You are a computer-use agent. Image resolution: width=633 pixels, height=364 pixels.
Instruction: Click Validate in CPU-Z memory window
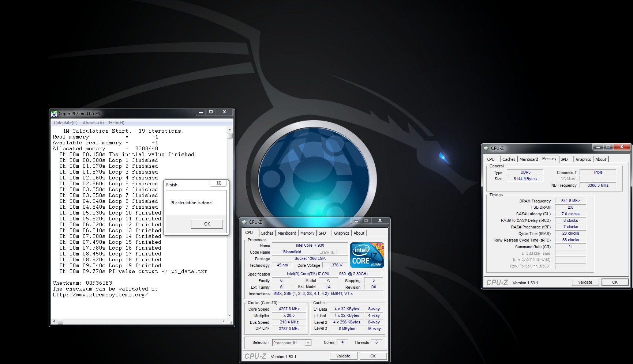[x=585, y=282]
